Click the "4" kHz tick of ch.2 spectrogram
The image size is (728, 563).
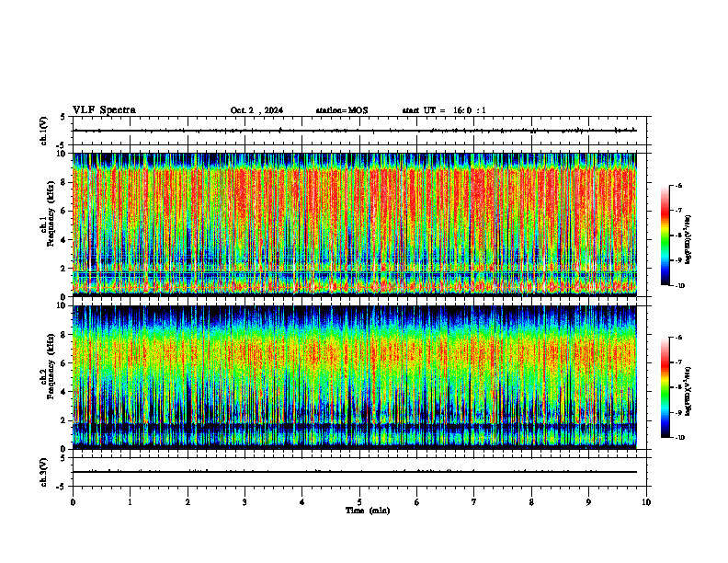pyautogui.click(x=64, y=393)
